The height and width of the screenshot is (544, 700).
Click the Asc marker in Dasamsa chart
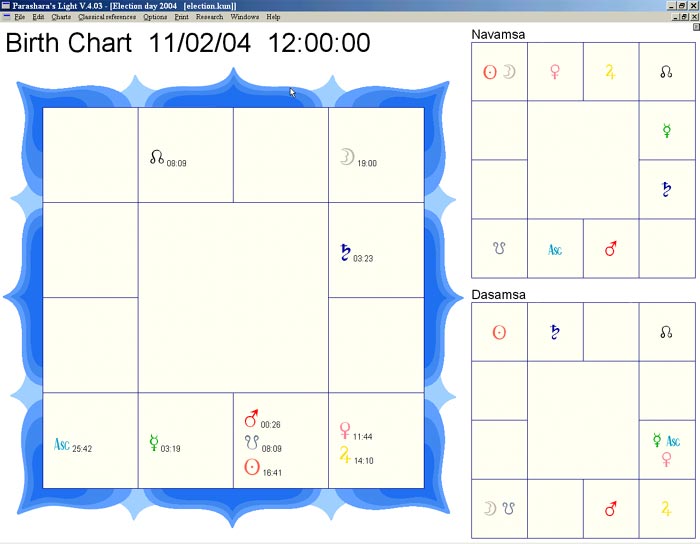(x=673, y=442)
